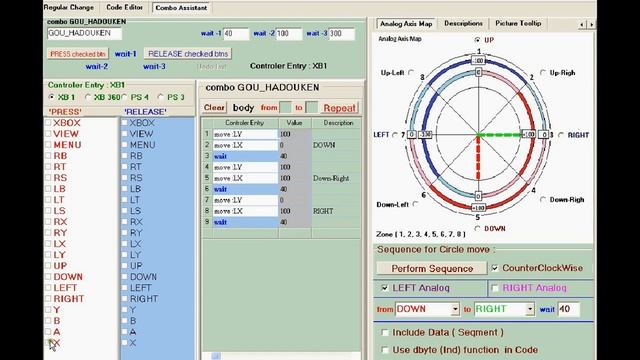This screenshot has width=640, height=360.
Task: Check XBOX in the RELEASE list
Action: [124, 122]
